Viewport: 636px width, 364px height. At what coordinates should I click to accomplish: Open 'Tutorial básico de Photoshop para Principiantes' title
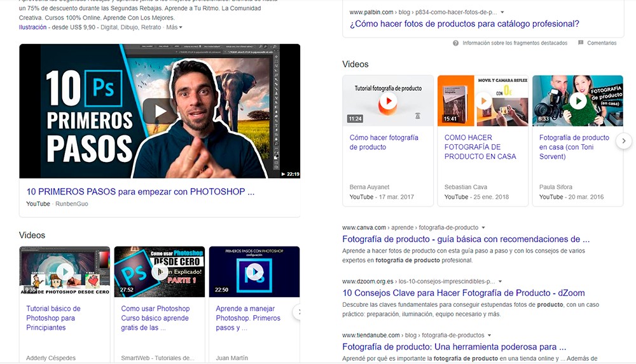coord(53,318)
